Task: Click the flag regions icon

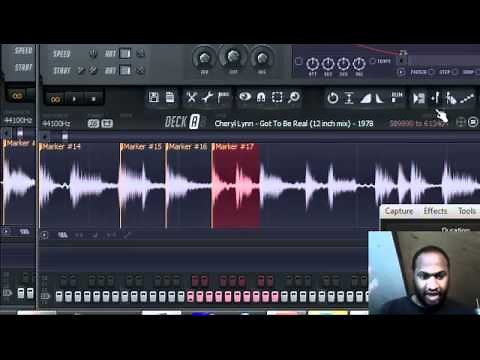Action: coord(223,97)
